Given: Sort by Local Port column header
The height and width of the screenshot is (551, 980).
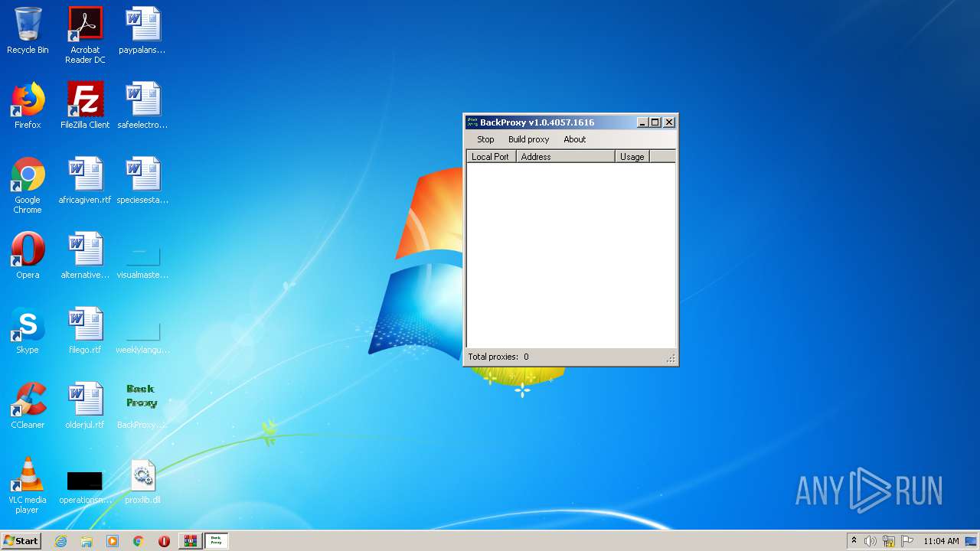Looking at the screenshot, I should (x=492, y=156).
